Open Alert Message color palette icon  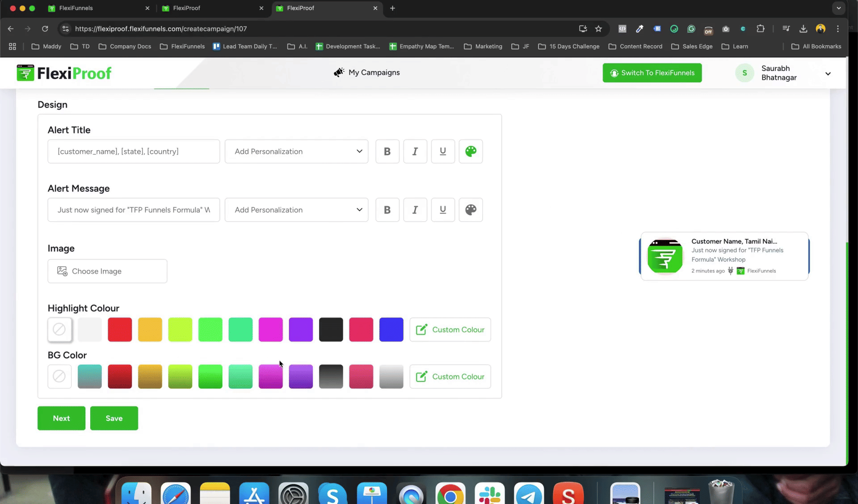click(471, 210)
